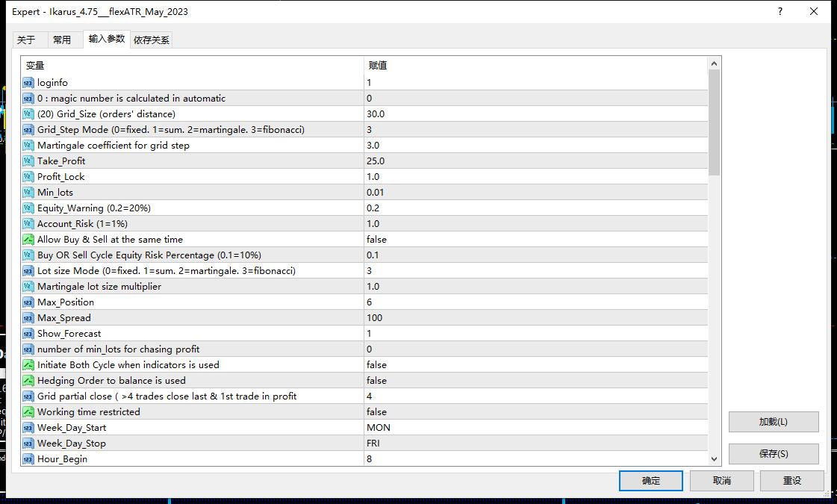This screenshot has height=504, width=837.
Task: Click the 加载(L) button
Action: click(773, 422)
